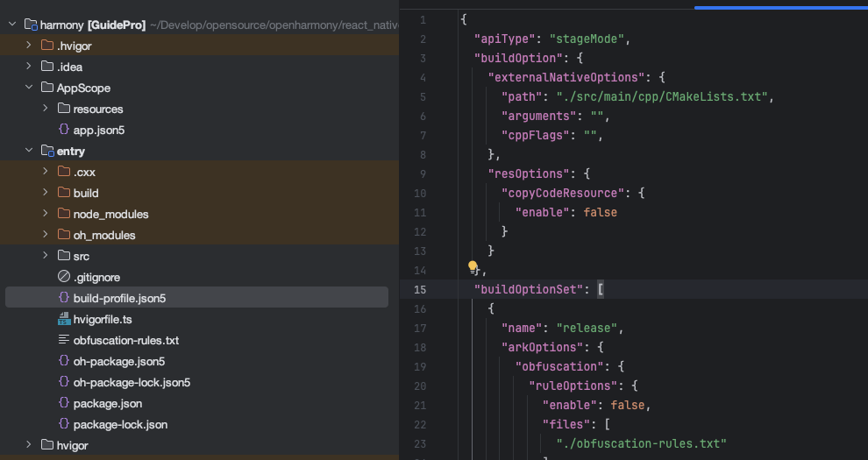The image size is (868, 460).
Task: Click the "resOptions" key
Action: point(529,173)
